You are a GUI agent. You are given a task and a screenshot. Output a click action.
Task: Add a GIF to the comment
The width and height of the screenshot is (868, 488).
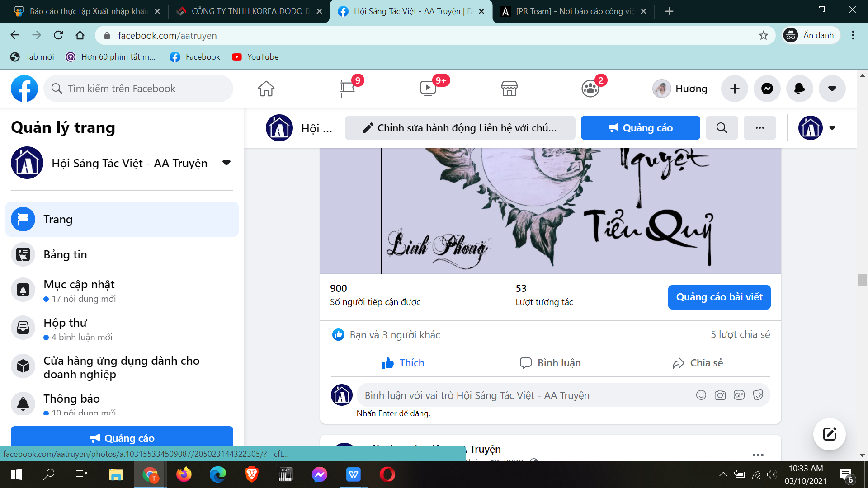pyautogui.click(x=739, y=395)
